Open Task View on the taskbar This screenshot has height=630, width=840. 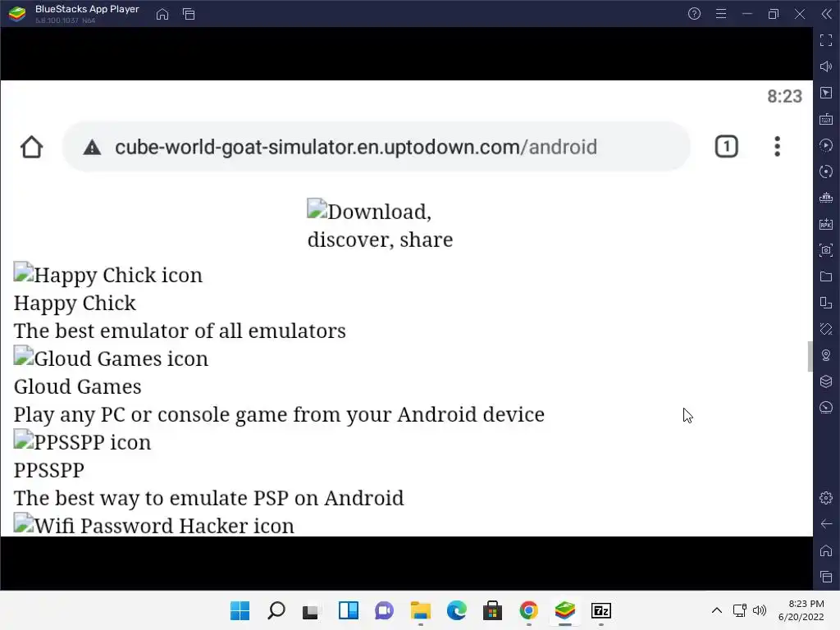click(311, 610)
